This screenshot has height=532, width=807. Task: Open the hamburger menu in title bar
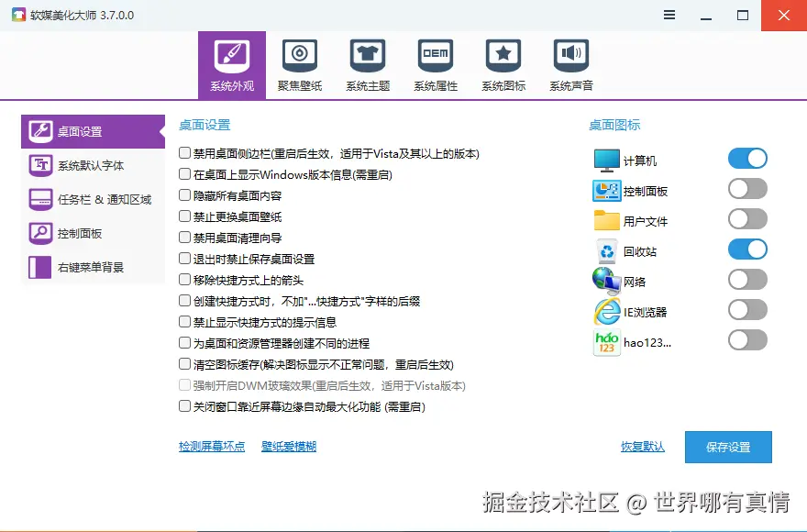(669, 15)
